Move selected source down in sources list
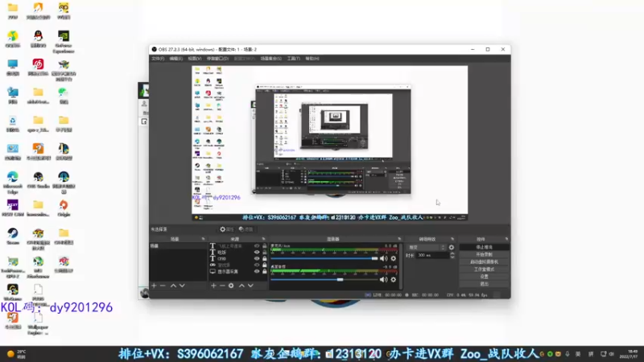Viewport: 644px width, 362px height. click(x=250, y=286)
